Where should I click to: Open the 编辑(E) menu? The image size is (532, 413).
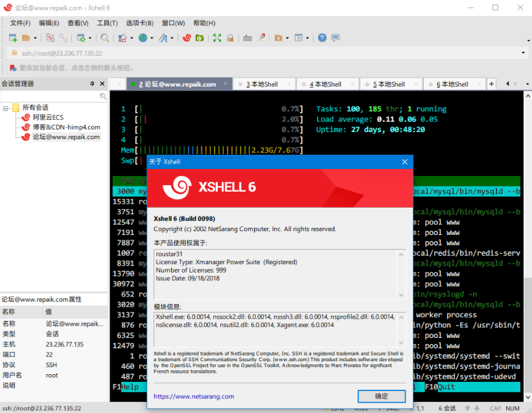[49, 23]
